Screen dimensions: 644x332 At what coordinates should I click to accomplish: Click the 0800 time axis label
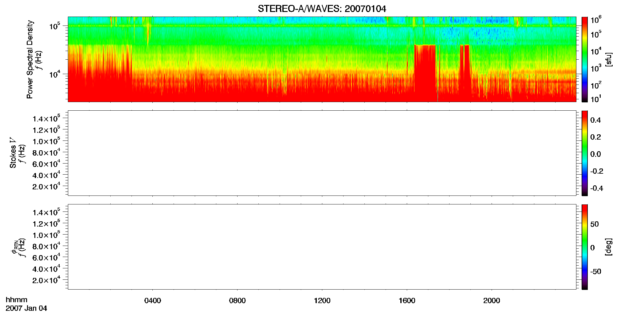(x=237, y=301)
